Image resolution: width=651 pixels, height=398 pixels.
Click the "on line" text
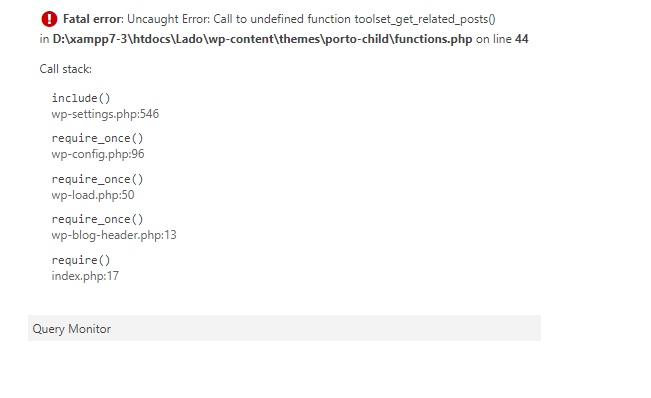point(494,39)
